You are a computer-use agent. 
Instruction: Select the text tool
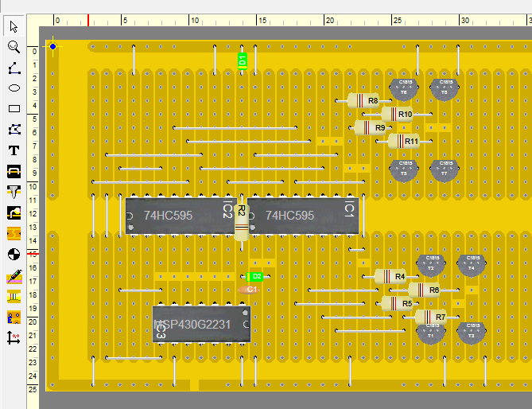point(14,150)
